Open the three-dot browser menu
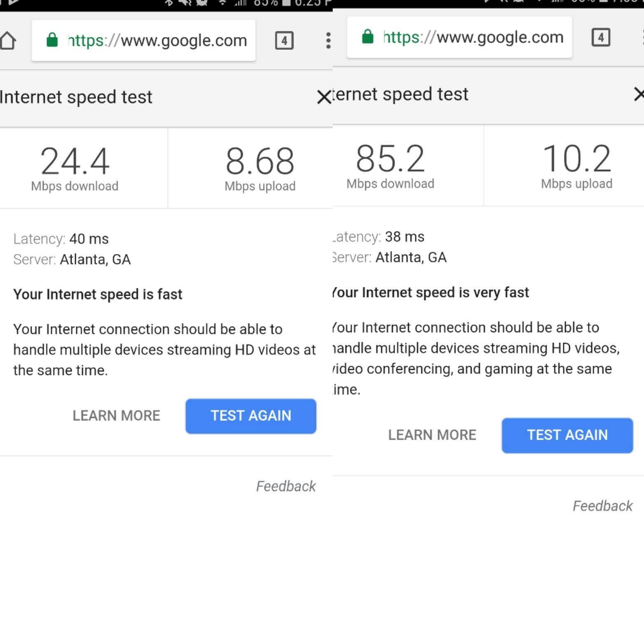Screen dimensions: 644x644 pos(328,40)
